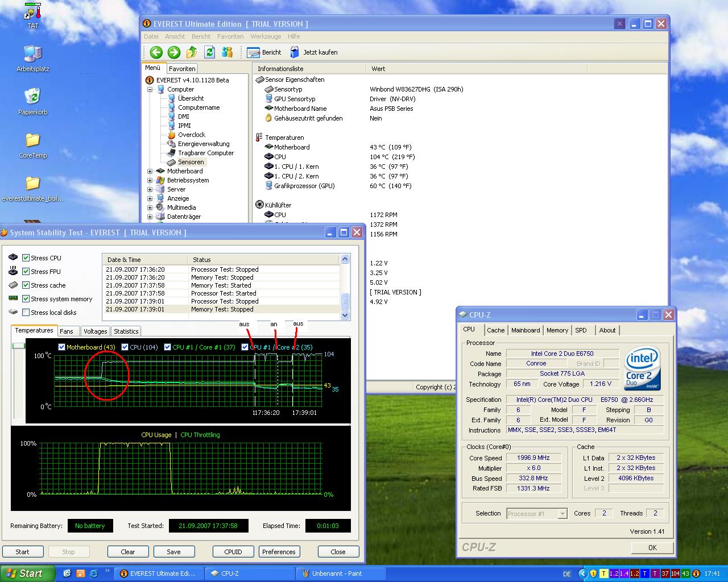Expand the Anzeige tree node
The height and width of the screenshot is (582, 728).
[150, 198]
